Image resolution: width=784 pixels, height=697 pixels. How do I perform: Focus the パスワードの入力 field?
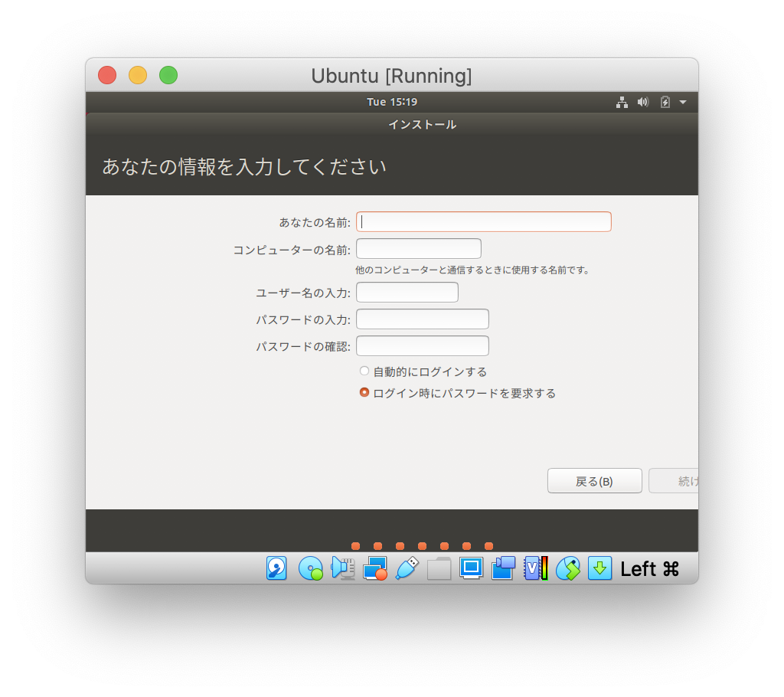(x=423, y=319)
